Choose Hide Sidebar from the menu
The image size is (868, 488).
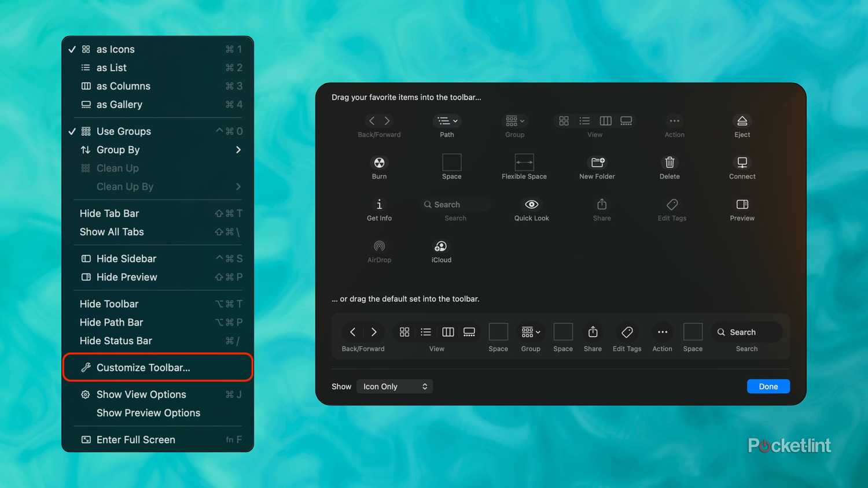(x=126, y=258)
